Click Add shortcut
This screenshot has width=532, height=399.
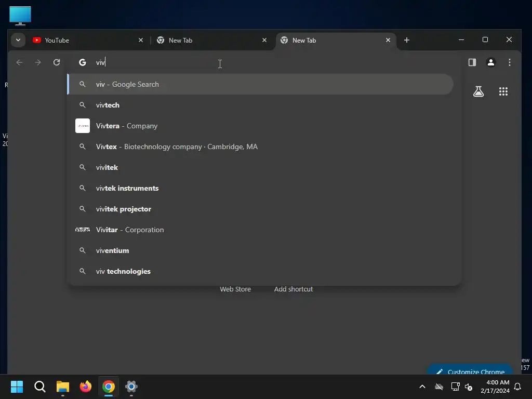(294, 289)
